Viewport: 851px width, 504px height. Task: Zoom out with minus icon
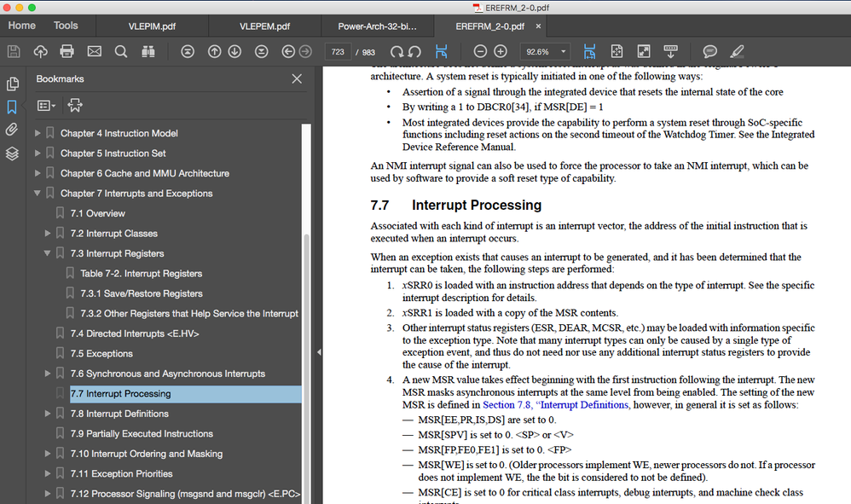[480, 51]
